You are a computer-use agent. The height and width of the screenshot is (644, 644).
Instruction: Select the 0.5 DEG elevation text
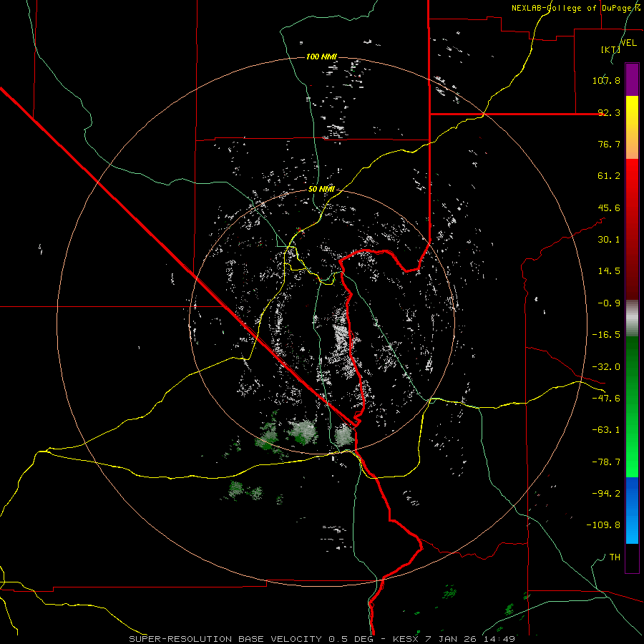pos(351,639)
